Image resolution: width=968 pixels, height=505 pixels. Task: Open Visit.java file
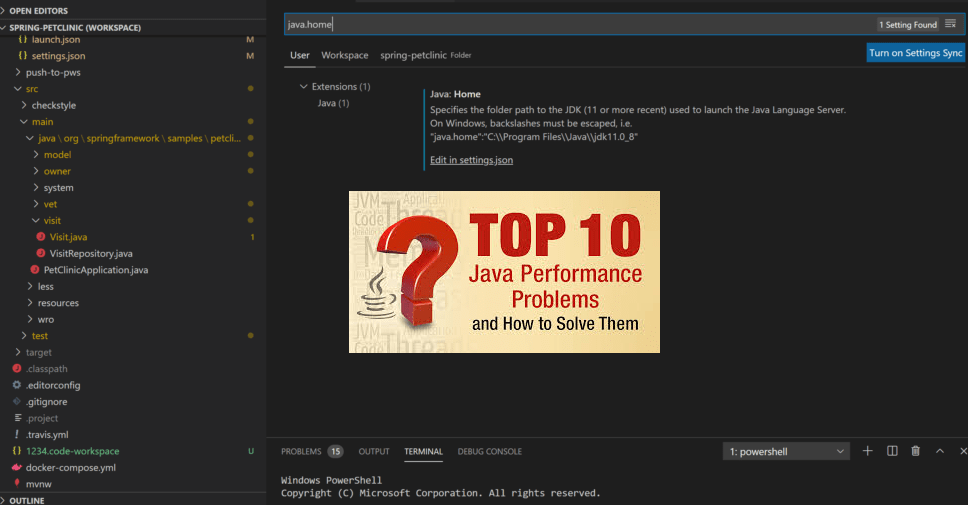point(69,237)
